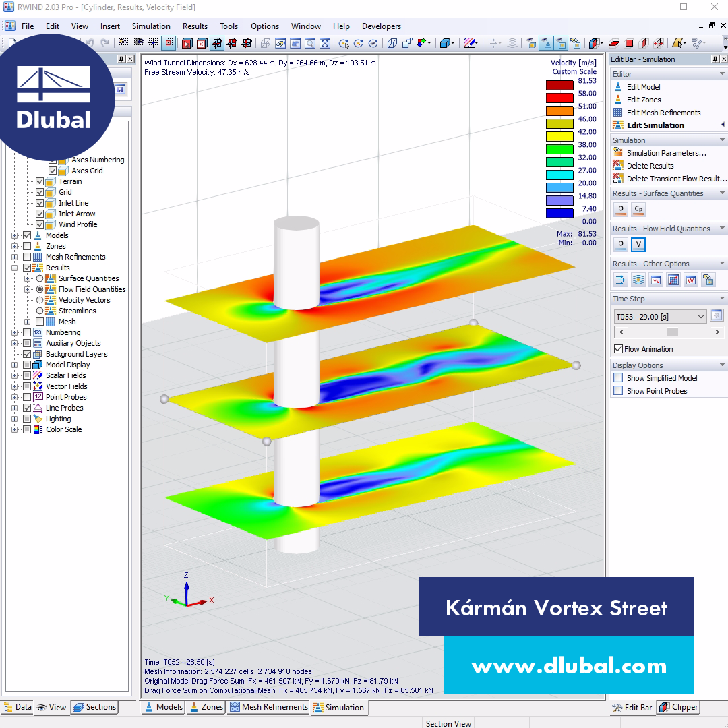728x728 pixels.
Task: Select the pressure (p) flow field quantity
Action: click(620, 244)
